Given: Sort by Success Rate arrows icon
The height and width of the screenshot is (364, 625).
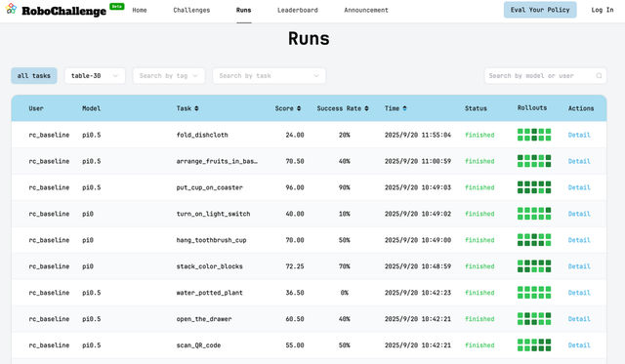Looking at the screenshot, I should tap(367, 108).
